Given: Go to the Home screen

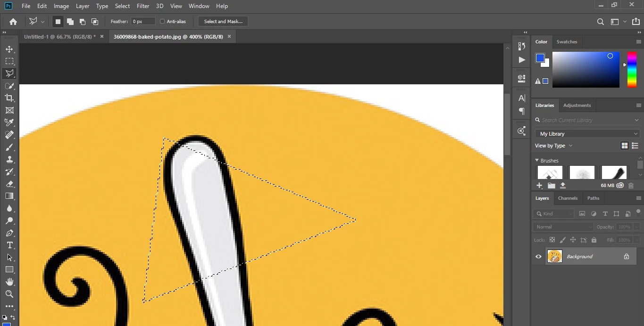Looking at the screenshot, I should (13, 21).
